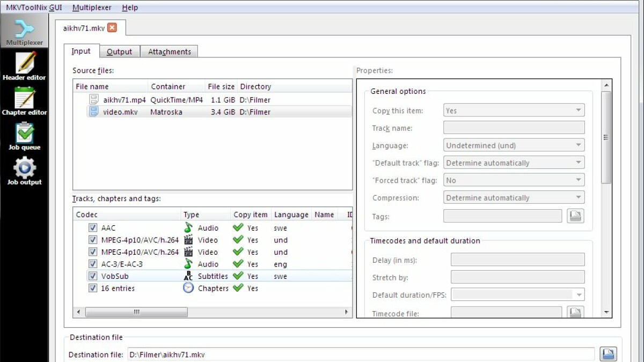
Task: Open the Header editor tool
Action: (24, 66)
